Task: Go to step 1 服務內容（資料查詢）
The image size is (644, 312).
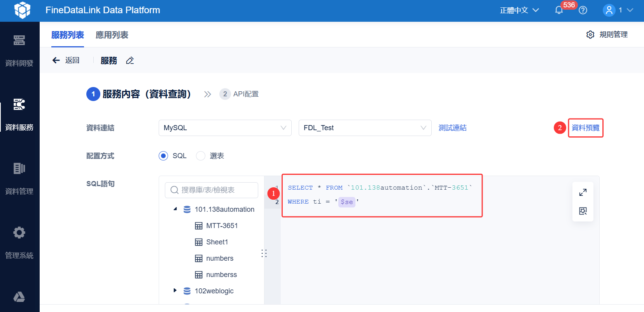Action: pos(139,94)
